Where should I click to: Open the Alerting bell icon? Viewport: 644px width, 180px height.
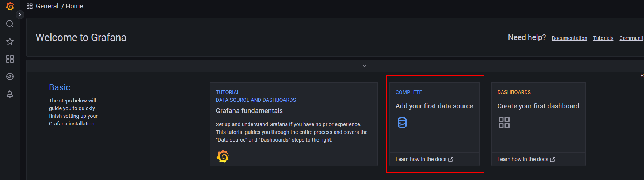[x=10, y=94]
